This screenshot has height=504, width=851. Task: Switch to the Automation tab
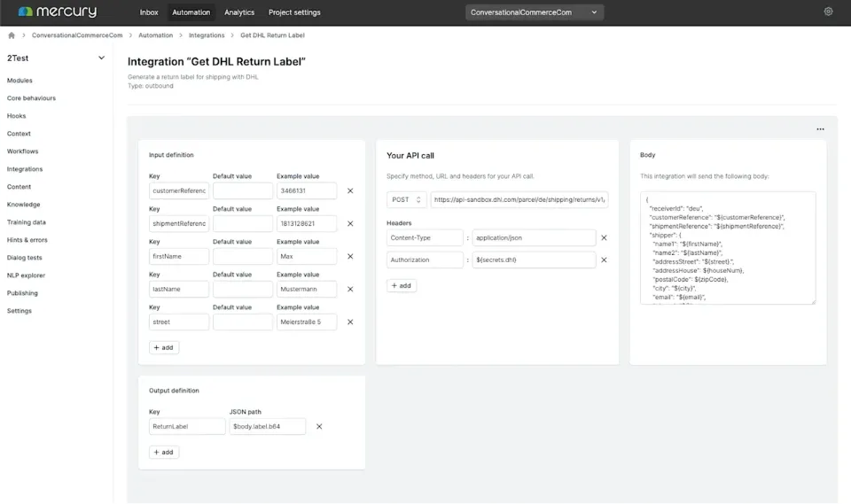tap(191, 12)
